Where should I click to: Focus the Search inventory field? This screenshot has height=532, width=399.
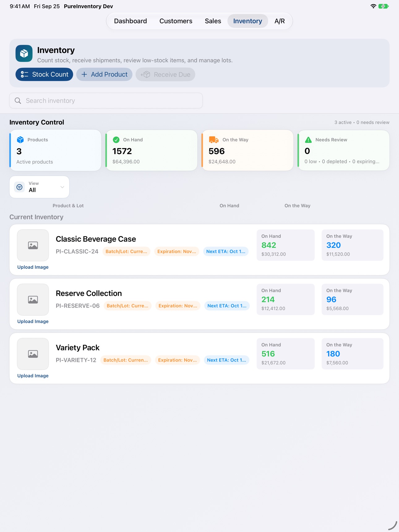tap(106, 101)
